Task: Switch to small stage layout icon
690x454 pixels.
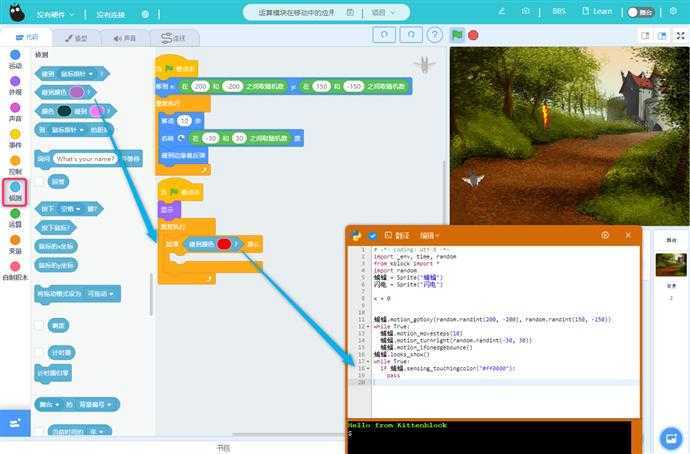Action: pyautogui.click(x=645, y=36)
